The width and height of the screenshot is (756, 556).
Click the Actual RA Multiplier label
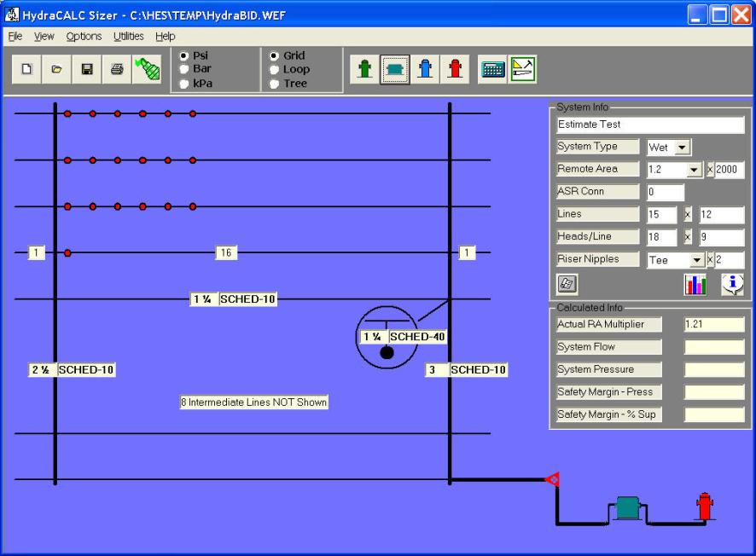point(609,325)
